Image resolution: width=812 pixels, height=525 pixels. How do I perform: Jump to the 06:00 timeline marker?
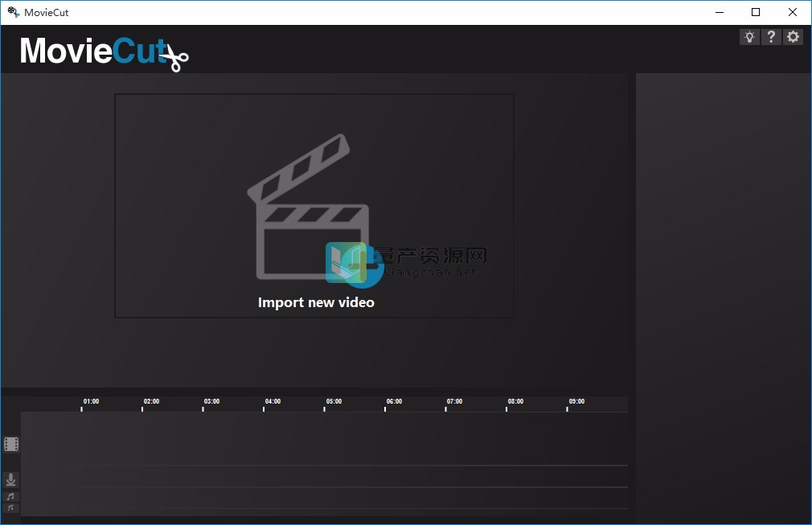394,401
